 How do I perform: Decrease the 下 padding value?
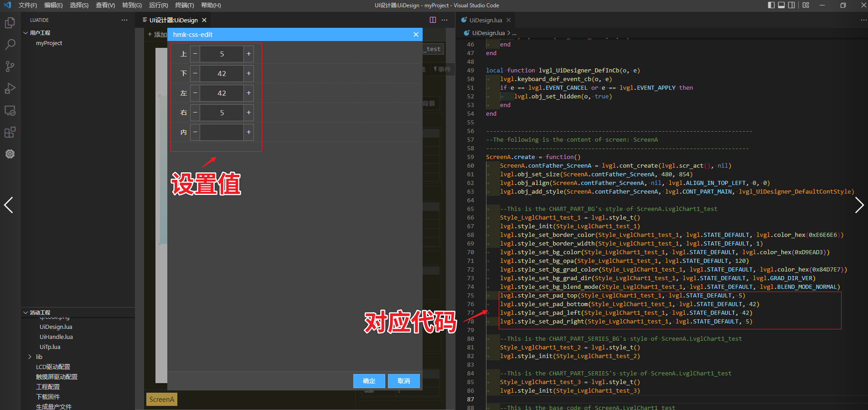tap(195, 73)
